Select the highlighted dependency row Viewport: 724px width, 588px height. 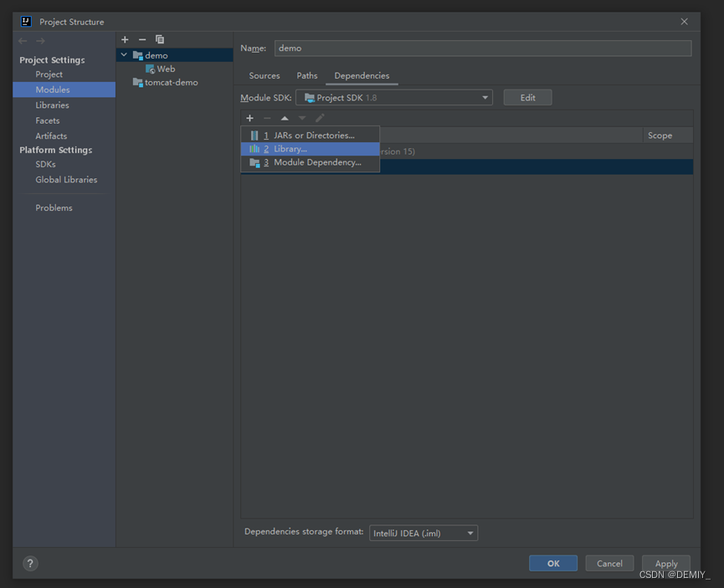(x=467, y=166)
